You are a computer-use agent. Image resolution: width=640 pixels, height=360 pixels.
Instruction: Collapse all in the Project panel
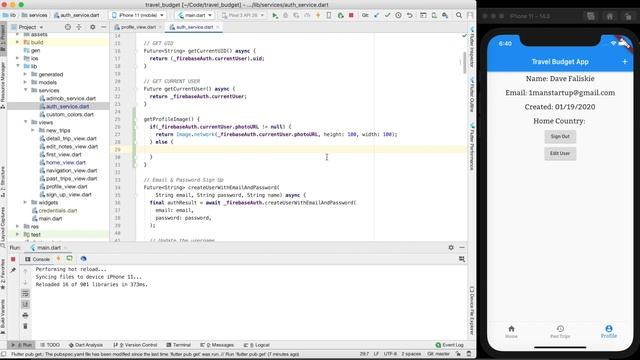[x=79, y=27]
